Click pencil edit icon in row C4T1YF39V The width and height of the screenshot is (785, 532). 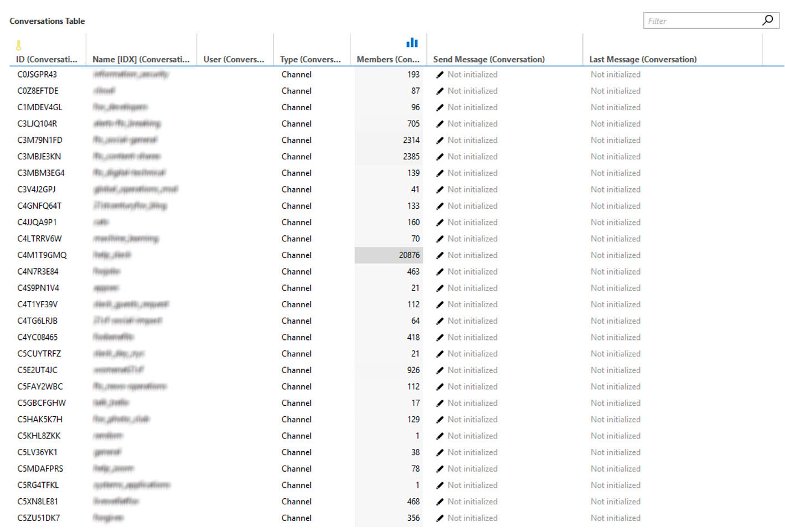coord(440,304)
